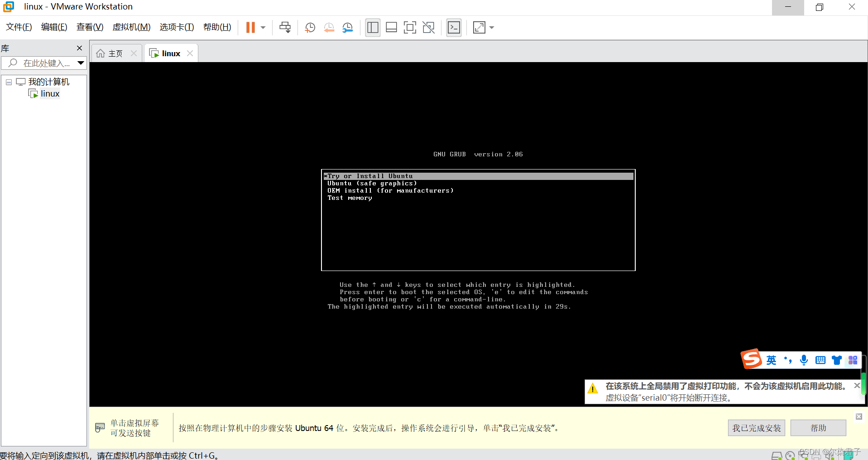Enter full screen mode
This screenshot has height=460, width=868.
coord(410,28)
